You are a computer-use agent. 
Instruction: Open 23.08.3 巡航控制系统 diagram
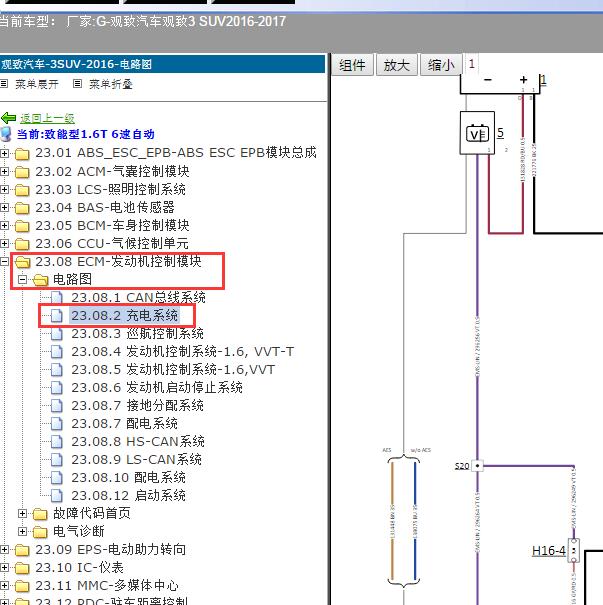coord(137,334)
